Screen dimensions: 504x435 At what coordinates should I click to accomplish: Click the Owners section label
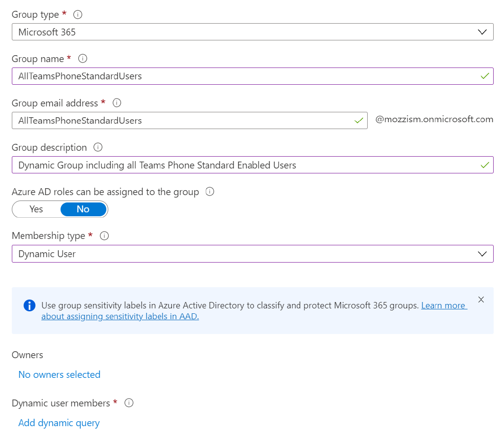pos(27,355)
